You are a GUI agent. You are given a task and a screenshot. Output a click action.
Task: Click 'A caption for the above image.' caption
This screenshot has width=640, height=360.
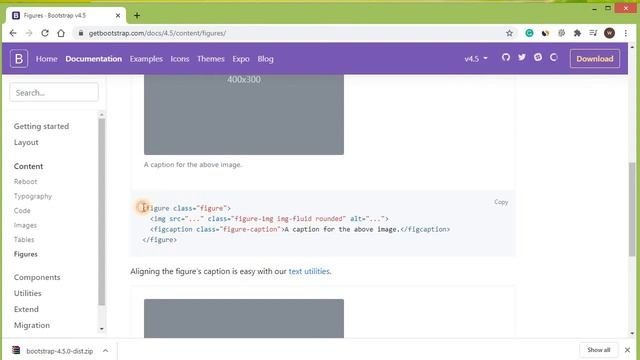pyautogui.click(x=193, y=165)
